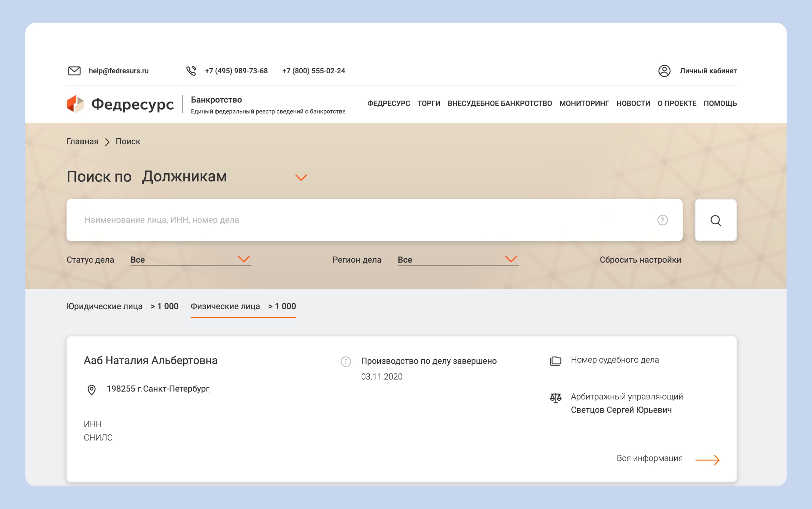Click the user profile avatar icon
The image size is (812, 509).
point(664,71)
